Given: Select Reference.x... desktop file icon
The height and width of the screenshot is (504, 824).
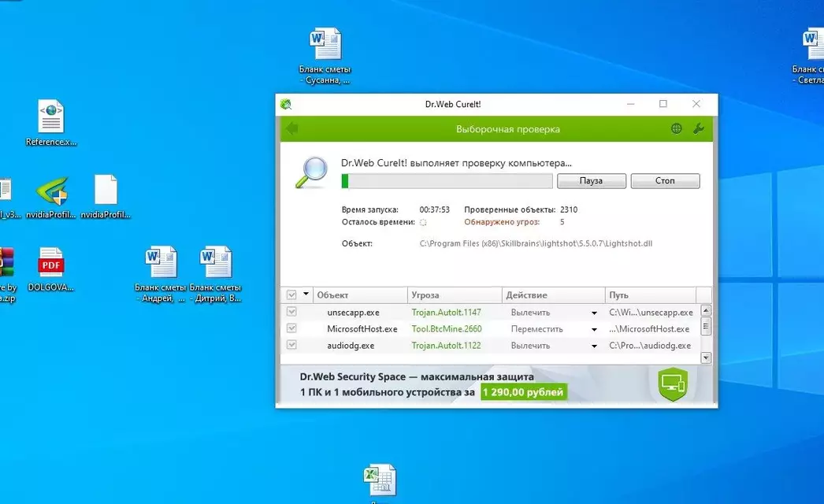Looking at the screenshot, I should coord(51,123).
